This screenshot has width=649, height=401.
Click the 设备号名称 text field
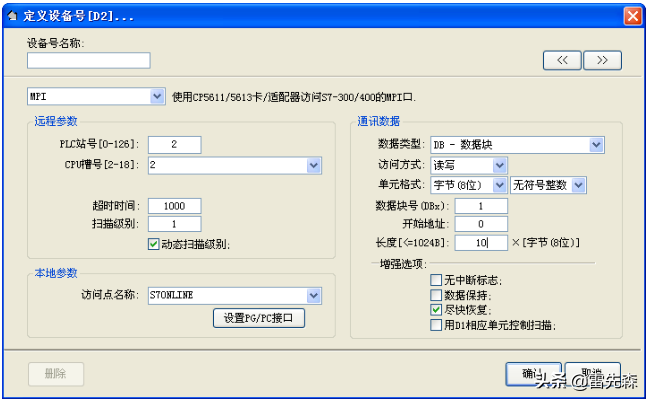coord(89,61)
